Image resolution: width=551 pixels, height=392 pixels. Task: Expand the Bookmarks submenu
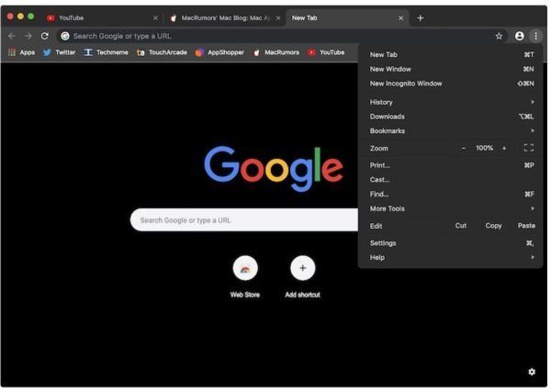coord(452,131)
